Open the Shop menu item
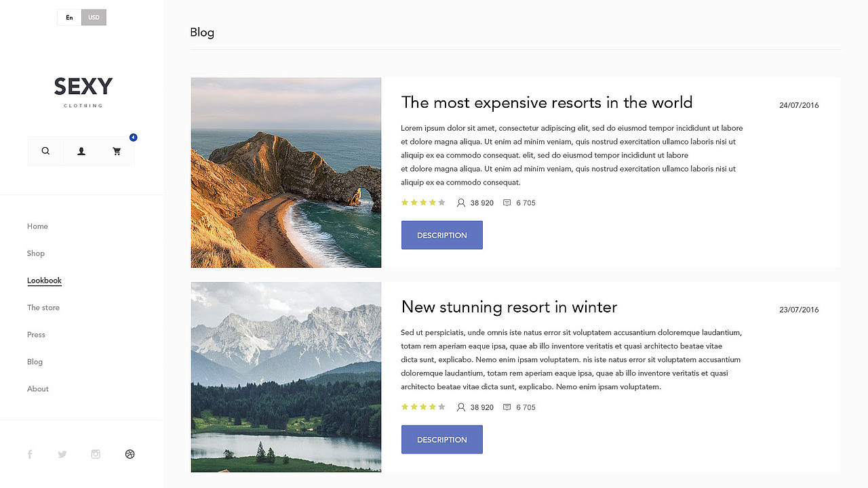868x488 pixels. pyautogui.click(x=36, y=253)
